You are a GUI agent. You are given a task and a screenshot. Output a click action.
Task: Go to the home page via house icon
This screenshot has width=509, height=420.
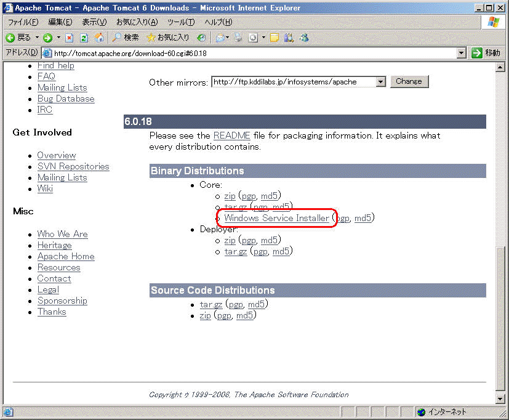click(99, 38)
